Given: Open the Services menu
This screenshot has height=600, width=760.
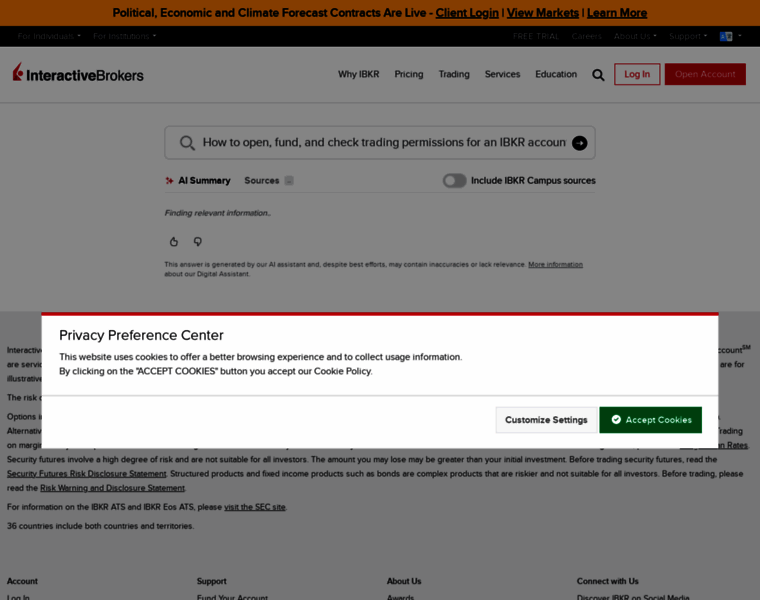Looking at the screenshot, I should point(502,74).
